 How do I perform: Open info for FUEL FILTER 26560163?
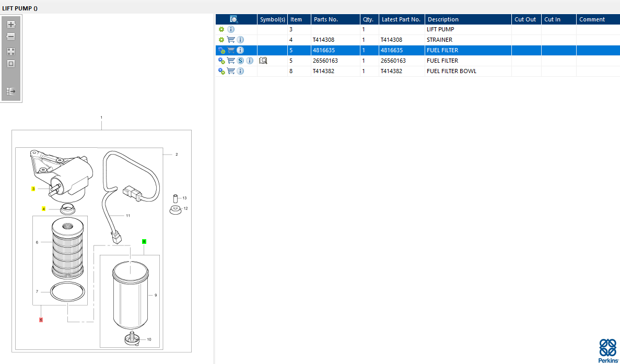(250, 61)
